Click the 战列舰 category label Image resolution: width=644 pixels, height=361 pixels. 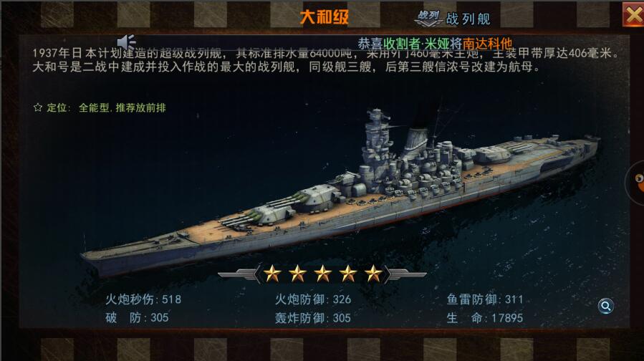pyautogui.click(x=468, y=19)
